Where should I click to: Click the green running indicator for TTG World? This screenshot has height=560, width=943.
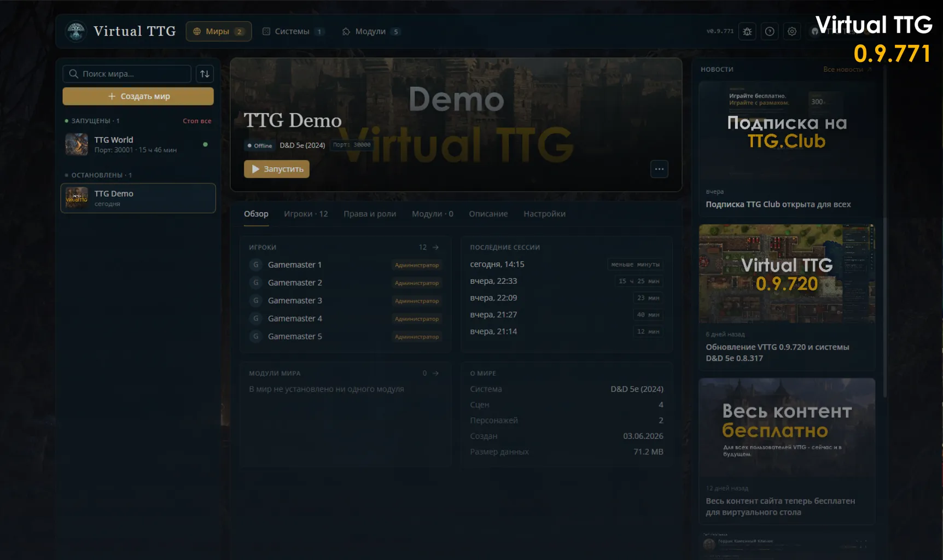(x=205, y=144)
